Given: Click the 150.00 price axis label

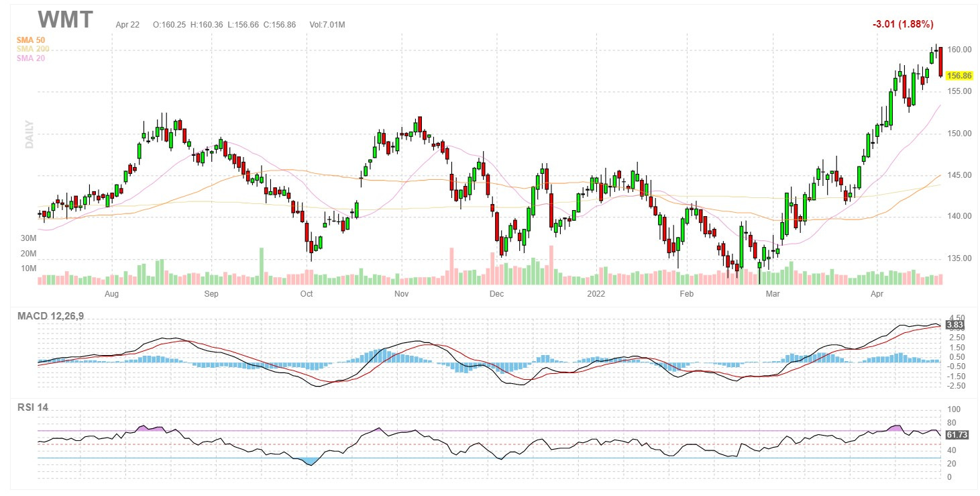Looking at the screenshot, I should 960,134.
